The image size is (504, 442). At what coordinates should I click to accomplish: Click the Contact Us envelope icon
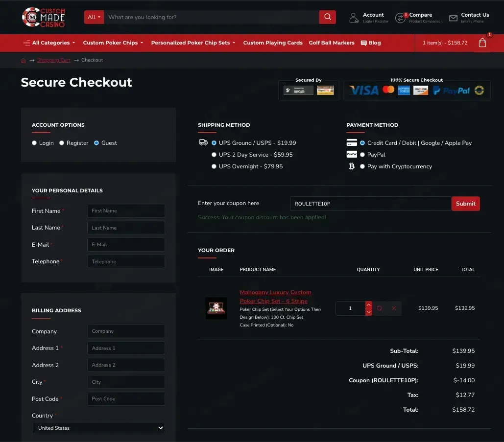[x=453, y=18]
